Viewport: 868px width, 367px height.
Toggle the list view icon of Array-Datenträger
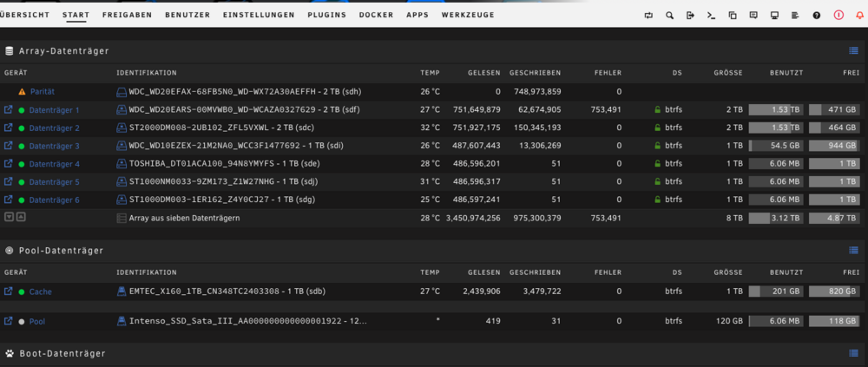(x=853, y=51)
